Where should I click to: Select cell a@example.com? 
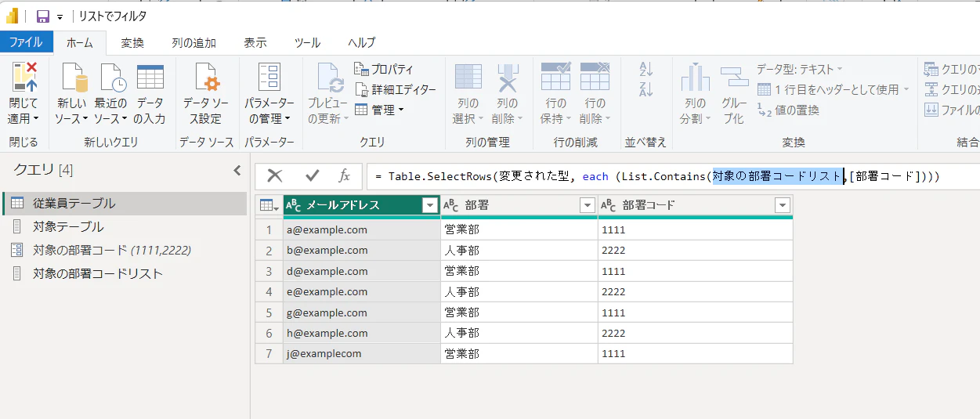pyautogui.click(x=362, y=230)
